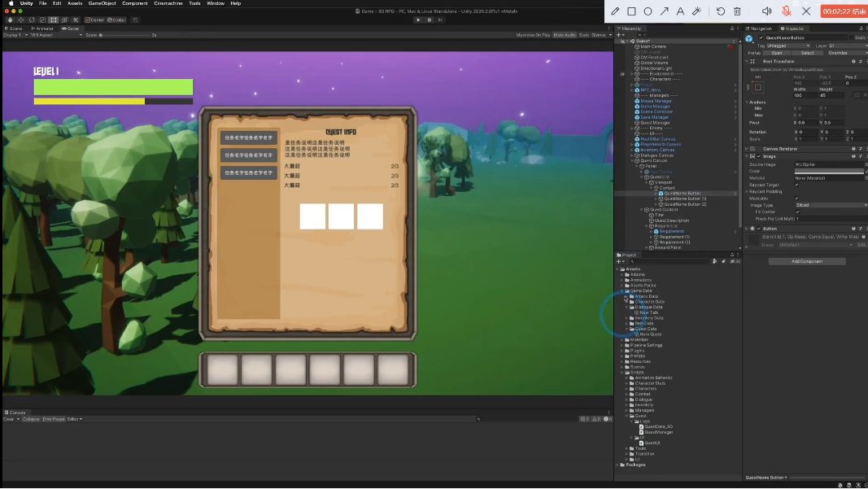Select the Hand tool in Unity toolbar
Screen dimensions: 868x489
pyautogui.click(x=10, y=20)
